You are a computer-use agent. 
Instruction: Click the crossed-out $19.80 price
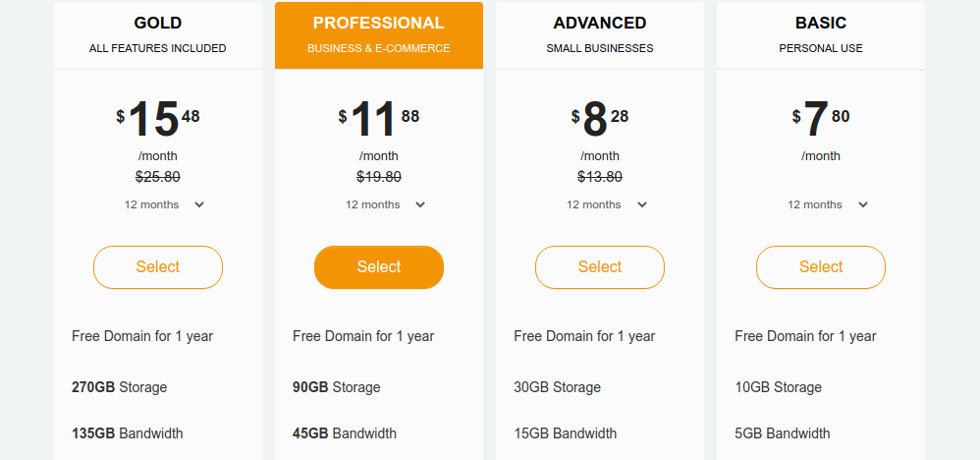379,177
